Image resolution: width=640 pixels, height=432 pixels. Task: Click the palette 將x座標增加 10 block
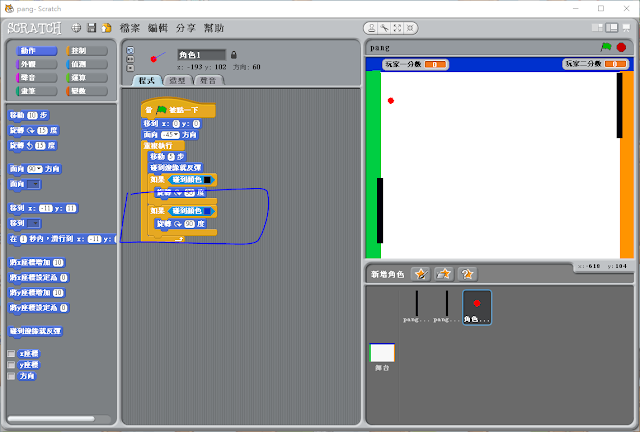37,263
